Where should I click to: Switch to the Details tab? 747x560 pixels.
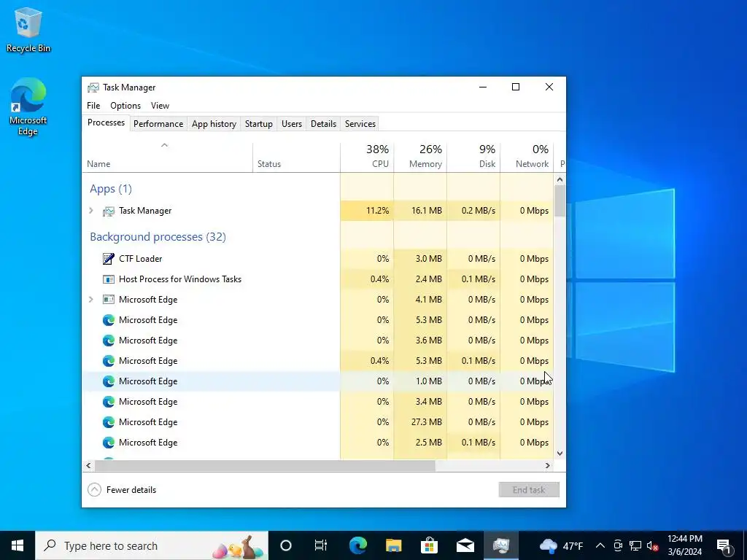coord(323,124)
